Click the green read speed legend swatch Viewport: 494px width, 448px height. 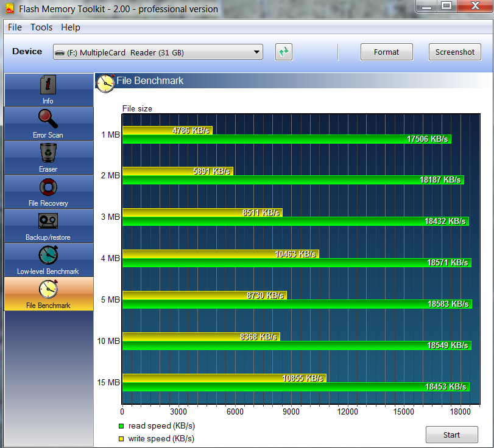click(122, 426)
